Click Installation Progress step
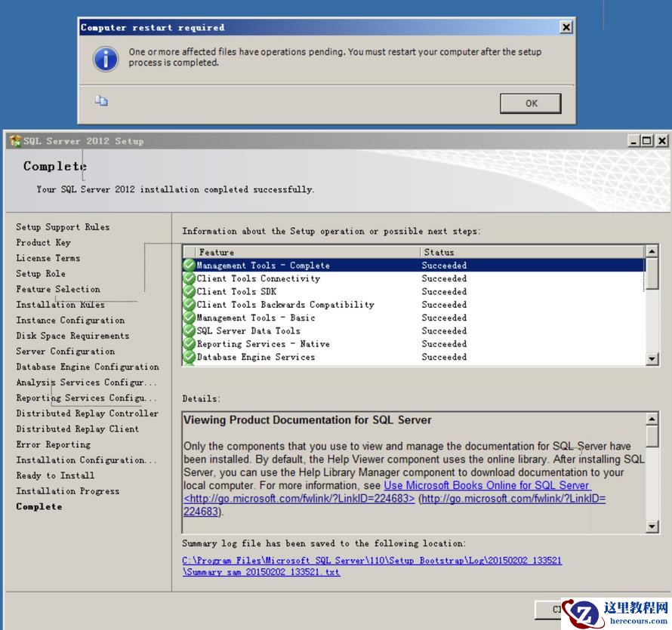The width and height of the screenshot is (672, 630). 68,491
